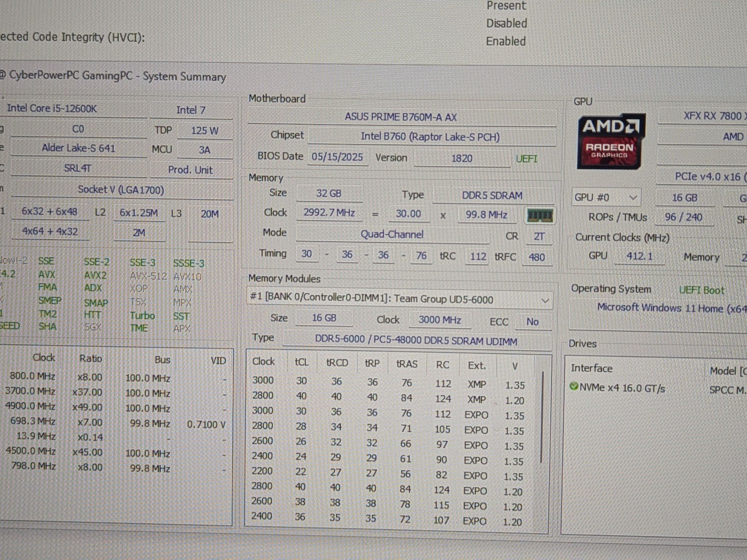
Task: Click the AVX2 feature label
Action: tap(96, 275)
